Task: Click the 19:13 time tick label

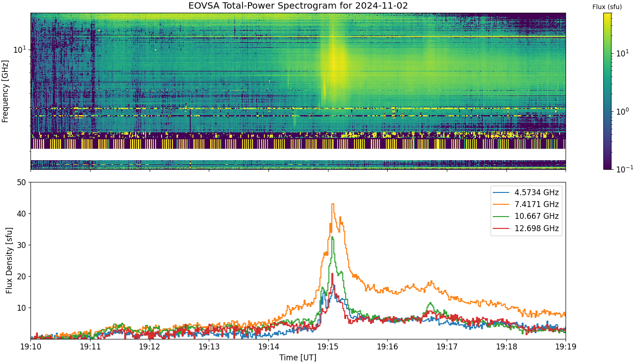Action: 209,347
